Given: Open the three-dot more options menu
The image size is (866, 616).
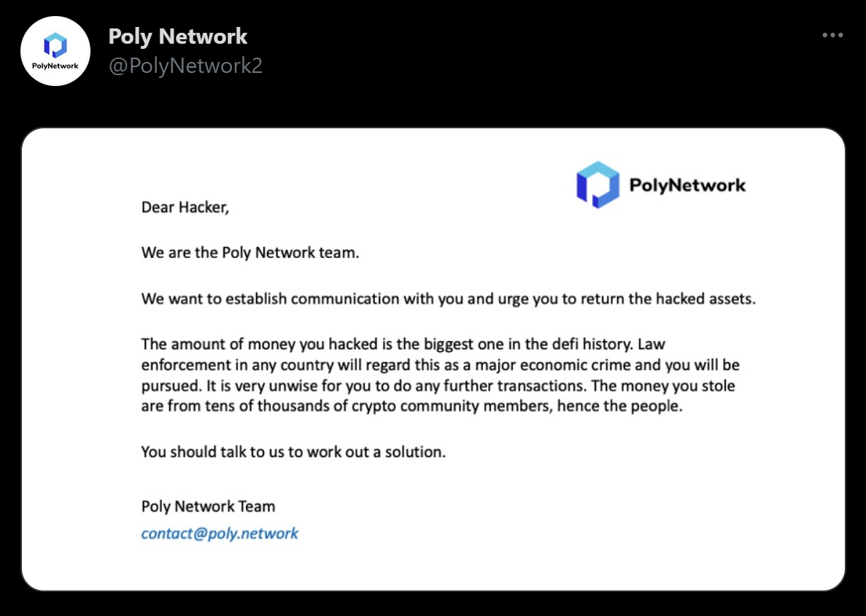Looking at the screenshot, I should [832, 35].
